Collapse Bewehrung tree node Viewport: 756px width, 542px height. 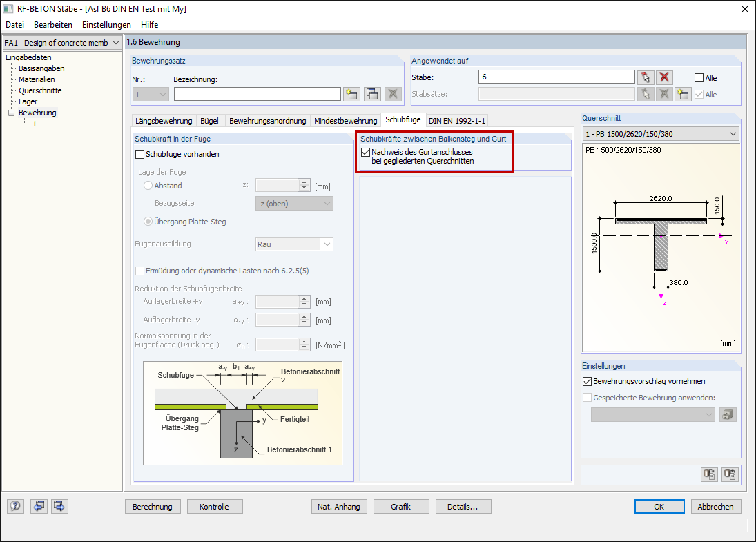point(12,113)
